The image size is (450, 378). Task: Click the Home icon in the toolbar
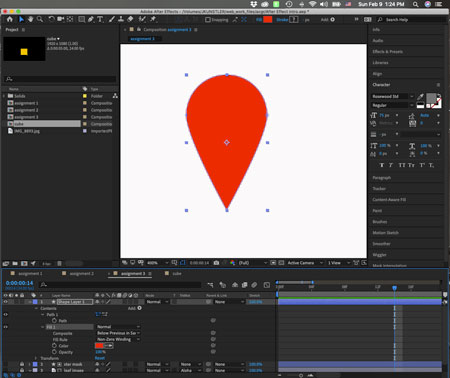pos(10,19)
